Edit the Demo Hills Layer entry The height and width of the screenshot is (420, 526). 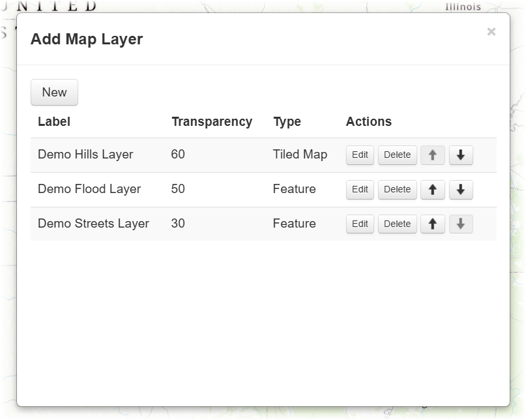pyautogui.click(x=359, y=155)
